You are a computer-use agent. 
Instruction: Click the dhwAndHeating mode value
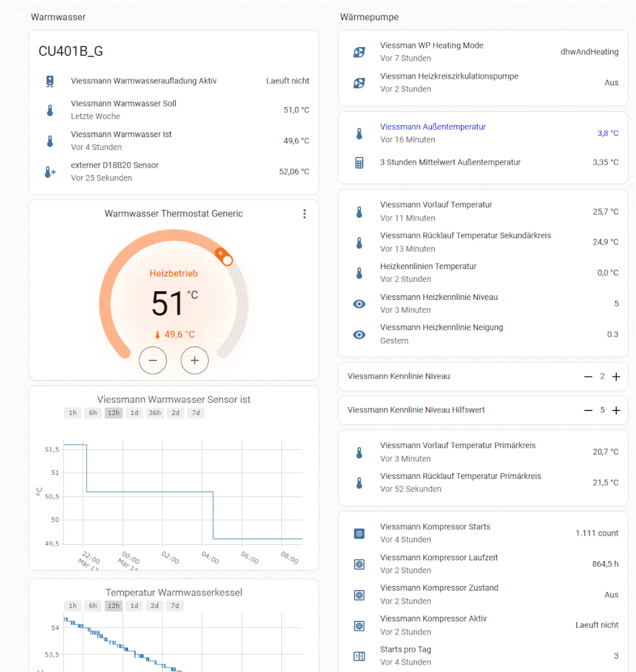tap(590, 52)
